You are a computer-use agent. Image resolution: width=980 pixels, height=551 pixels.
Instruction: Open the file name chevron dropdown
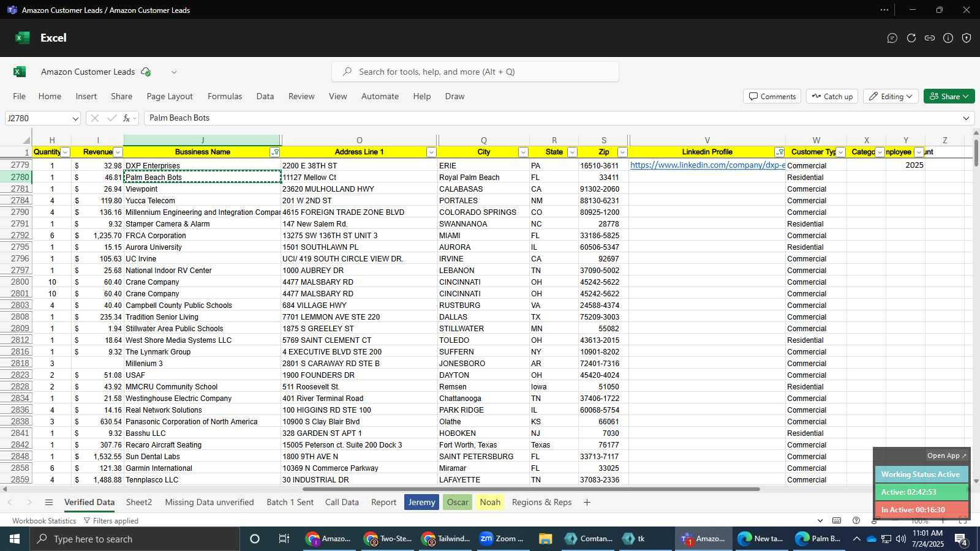point(174,72)
